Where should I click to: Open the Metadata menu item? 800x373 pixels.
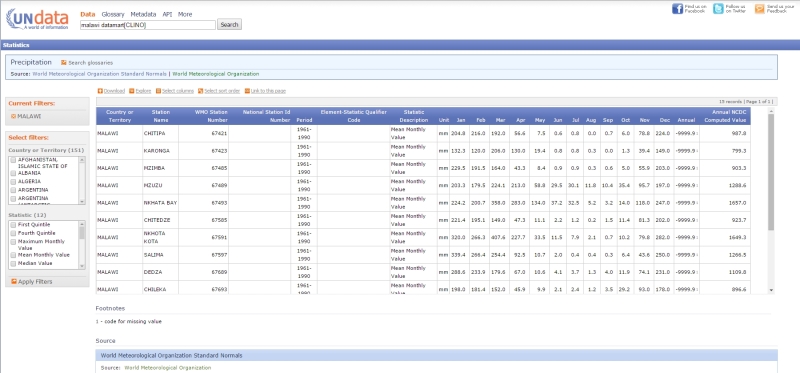[143, 14]
